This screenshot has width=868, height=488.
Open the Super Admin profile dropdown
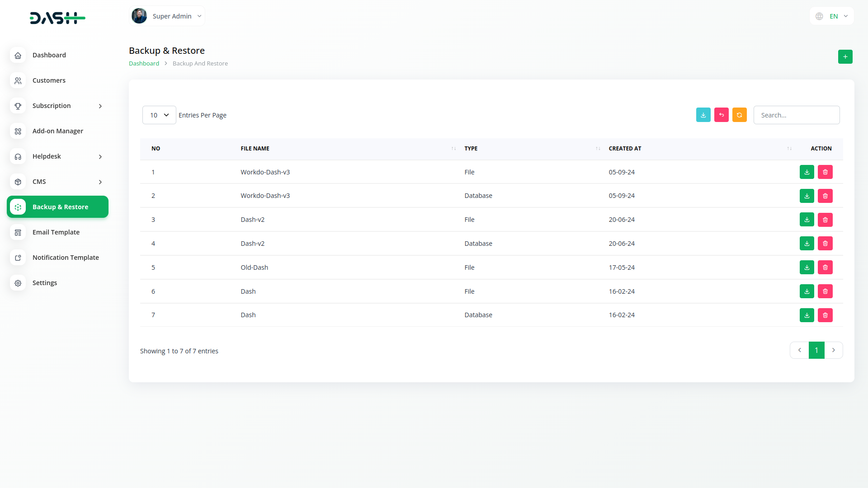tap(167, 16)
